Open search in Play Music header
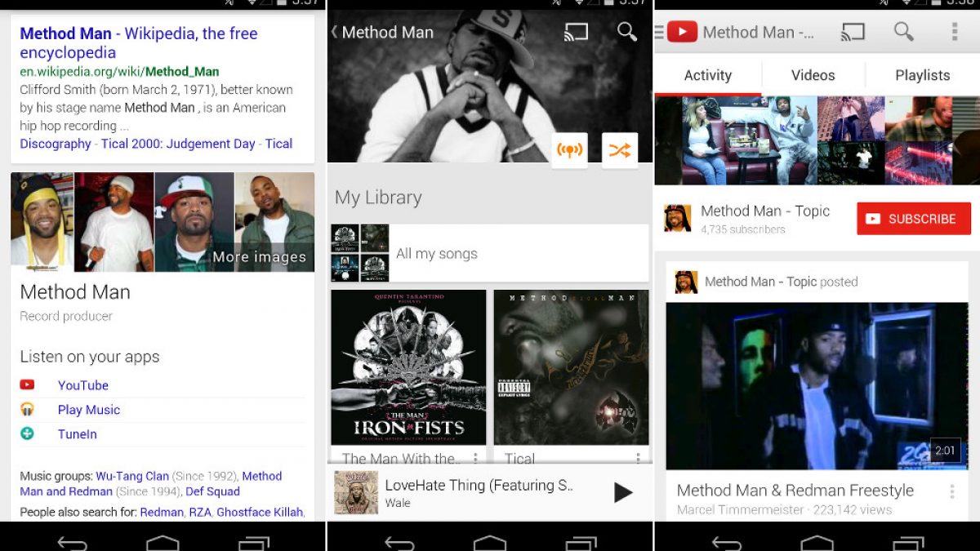980x551 pixels. 627,32
